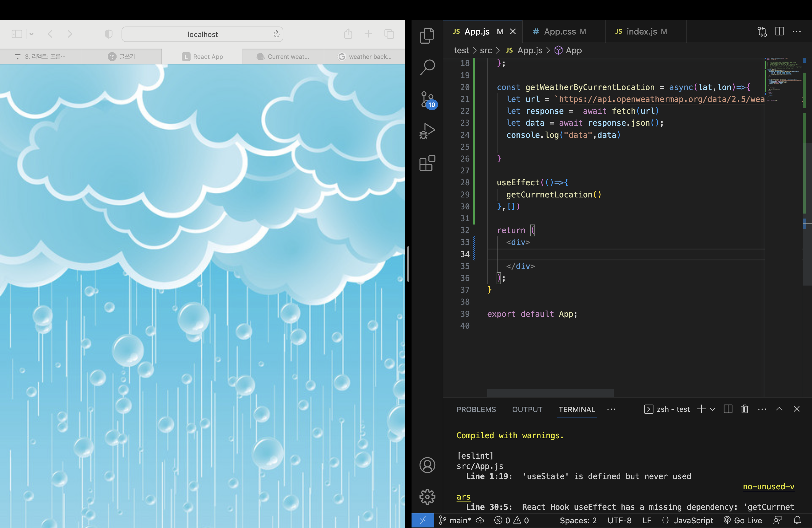The height and width of the screenshot is (528, 812).
Task: Kill terminal using the trash icon
Action: point(744,409)
